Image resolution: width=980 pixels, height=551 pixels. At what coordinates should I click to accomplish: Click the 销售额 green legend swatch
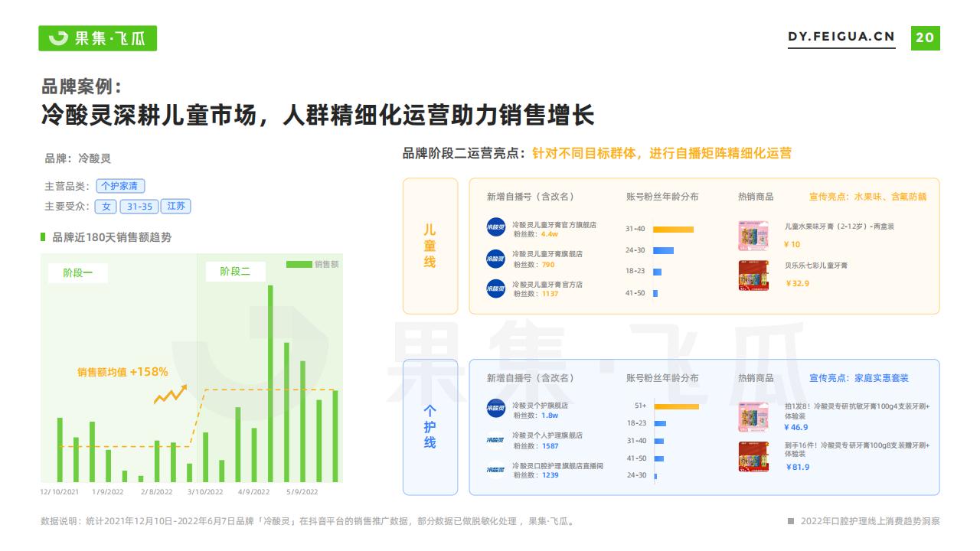coord(299,264)
